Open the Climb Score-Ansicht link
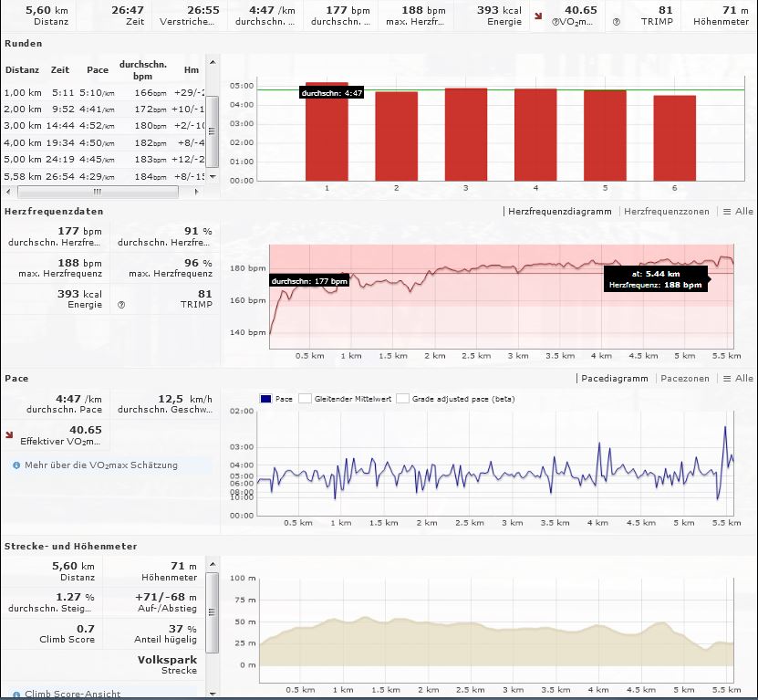Screen dimensions: 758x700 pyautogui.click(x=72, y=694)
